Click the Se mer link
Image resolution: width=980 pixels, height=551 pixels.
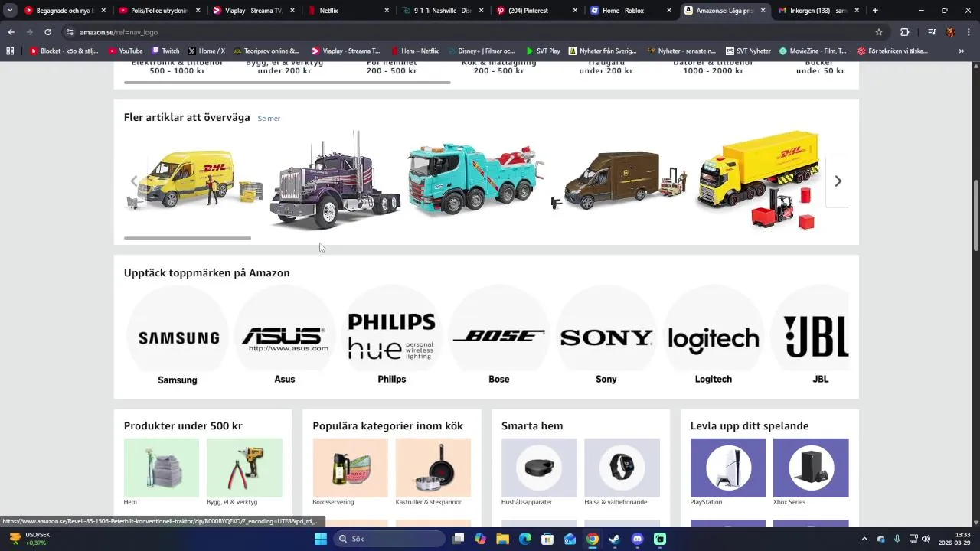(x=269, y=119)
